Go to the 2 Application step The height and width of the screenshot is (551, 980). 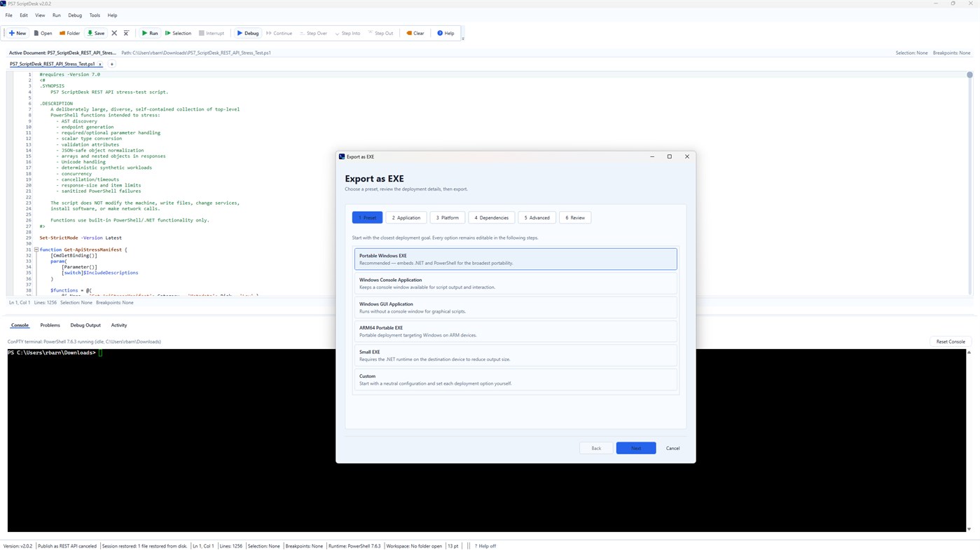[x=406, y=218]
